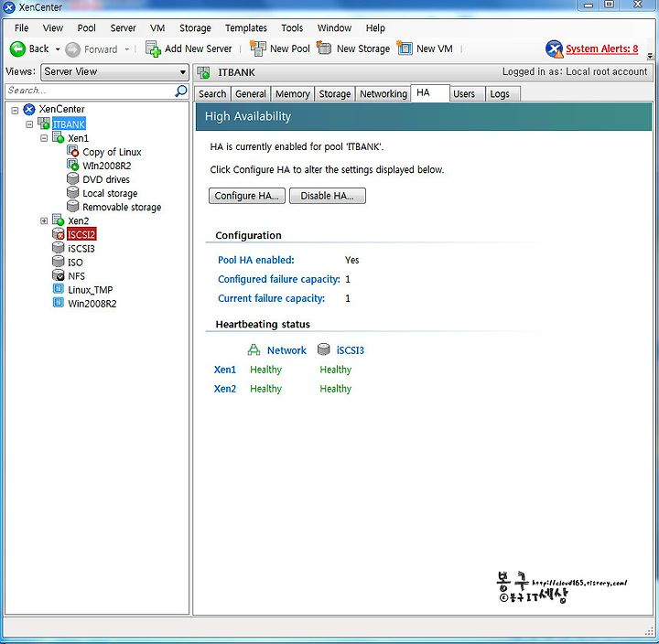Click the Xen1 heartbeat row link

tap(225, 370)
